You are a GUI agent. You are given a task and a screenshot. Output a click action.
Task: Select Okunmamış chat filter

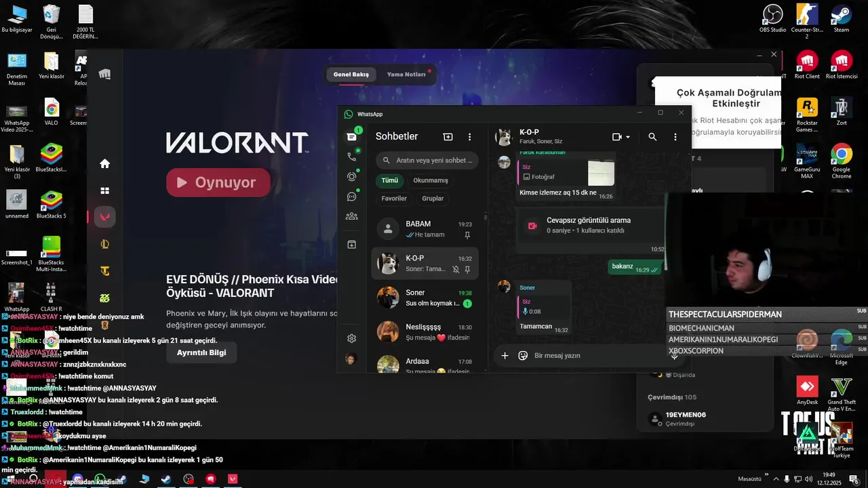click(x=431, y=180)
